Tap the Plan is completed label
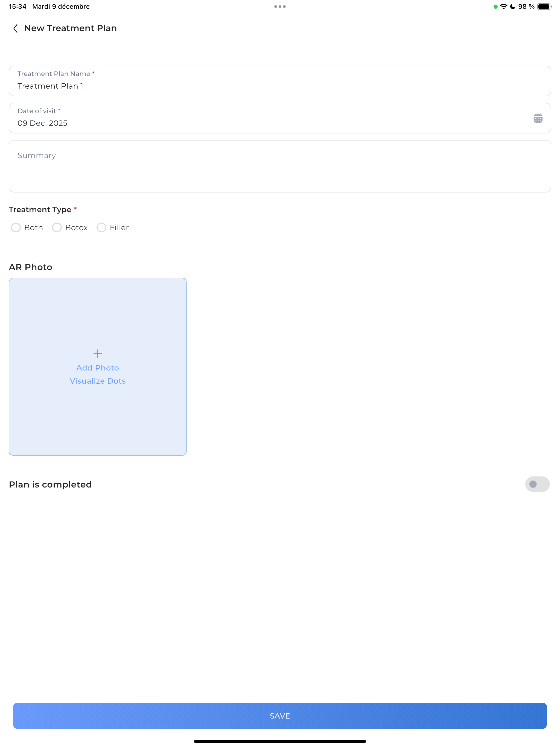Image resolution: width=560 pixels, height=747 pixels. [x=50, y=485]
